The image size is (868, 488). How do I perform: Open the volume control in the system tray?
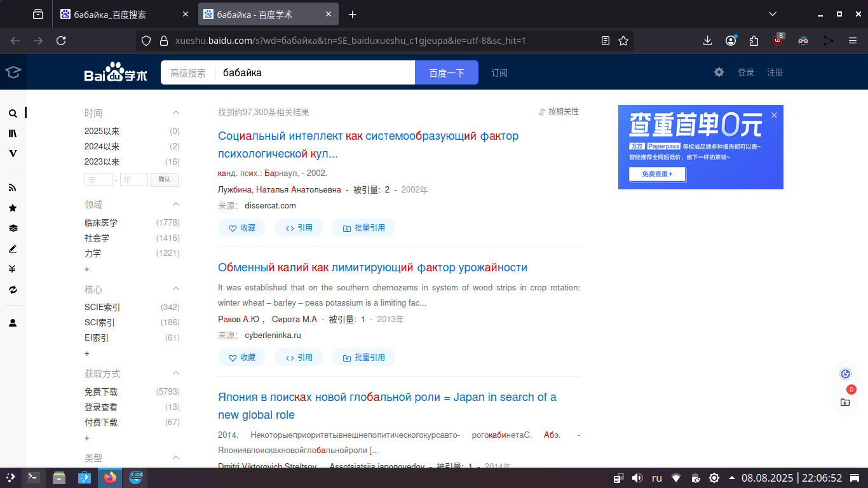click(637, 478)
